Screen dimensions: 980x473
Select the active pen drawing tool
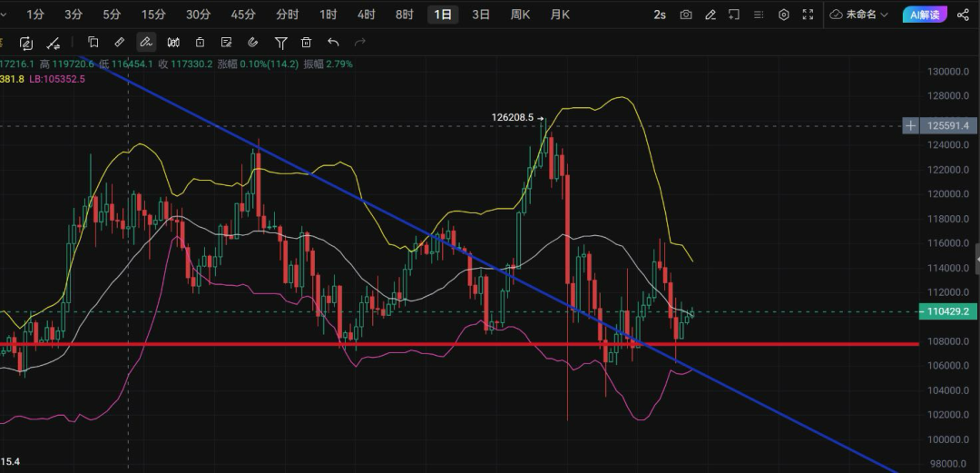(145, 43)
